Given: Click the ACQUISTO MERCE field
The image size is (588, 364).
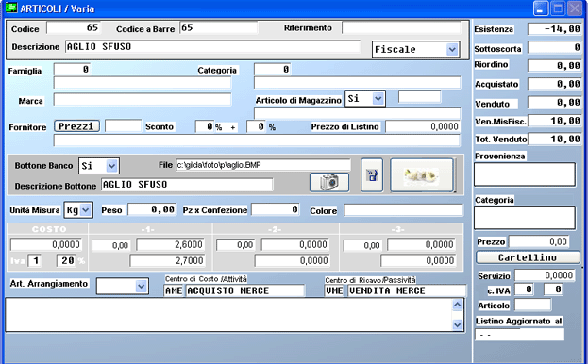Looking at the screenshot, I should [x=245, y=290].
